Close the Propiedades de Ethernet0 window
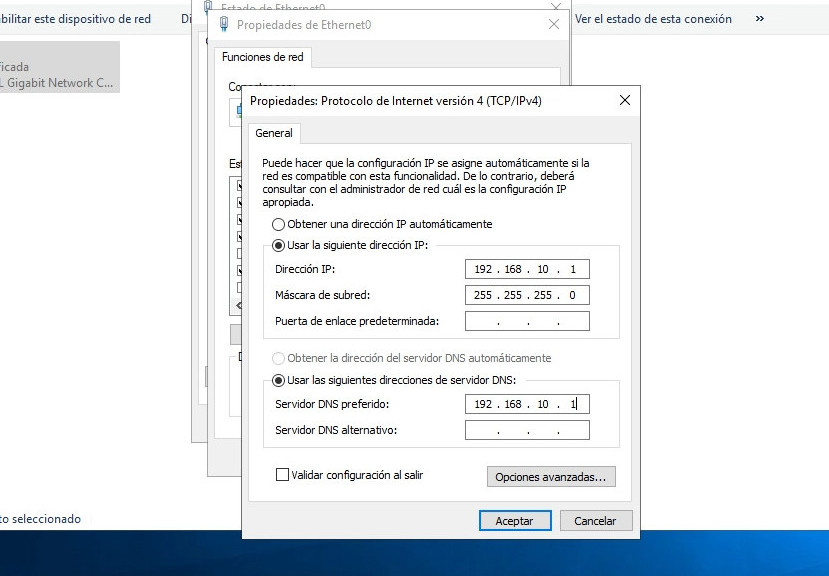The image size is (829, 576). (554, 25)
